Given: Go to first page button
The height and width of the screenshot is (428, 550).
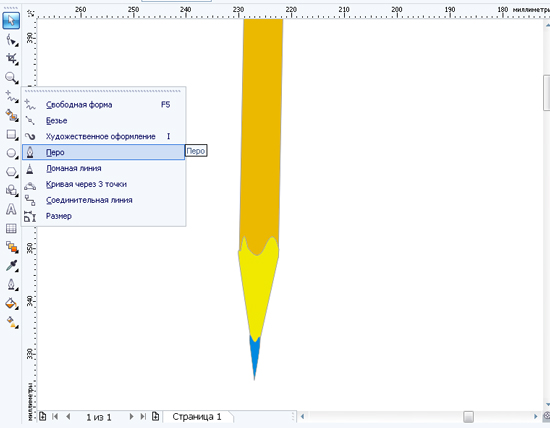Looking at the screenshot, I should 55,416.
